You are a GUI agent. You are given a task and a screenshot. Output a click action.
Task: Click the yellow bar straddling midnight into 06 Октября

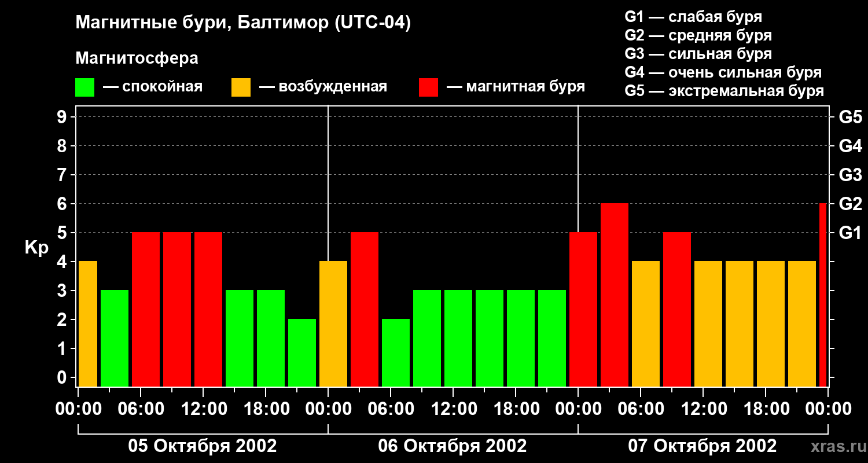pos(333,324)
